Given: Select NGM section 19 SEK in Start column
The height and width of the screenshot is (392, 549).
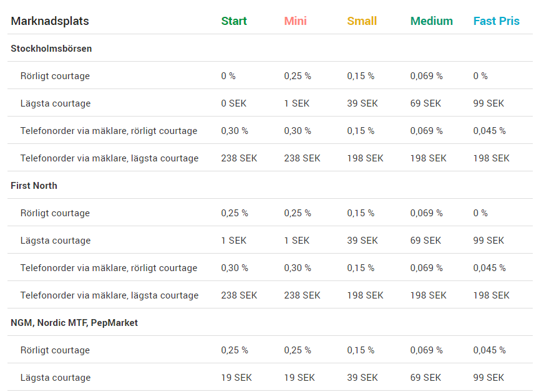Looking at the screenshot, I should coord(236,378).
